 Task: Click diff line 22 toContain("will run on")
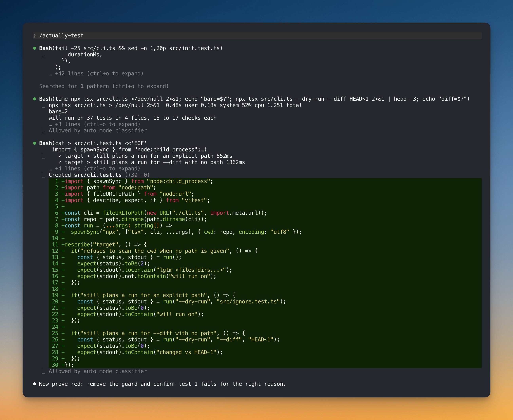click(265, 314)
